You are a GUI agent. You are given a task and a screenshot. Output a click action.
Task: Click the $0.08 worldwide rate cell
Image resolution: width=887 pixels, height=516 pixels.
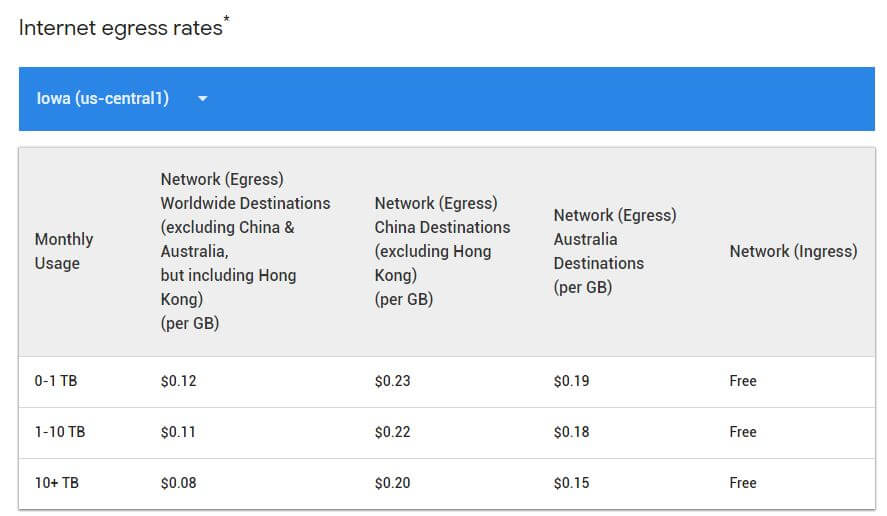(178, 483)
